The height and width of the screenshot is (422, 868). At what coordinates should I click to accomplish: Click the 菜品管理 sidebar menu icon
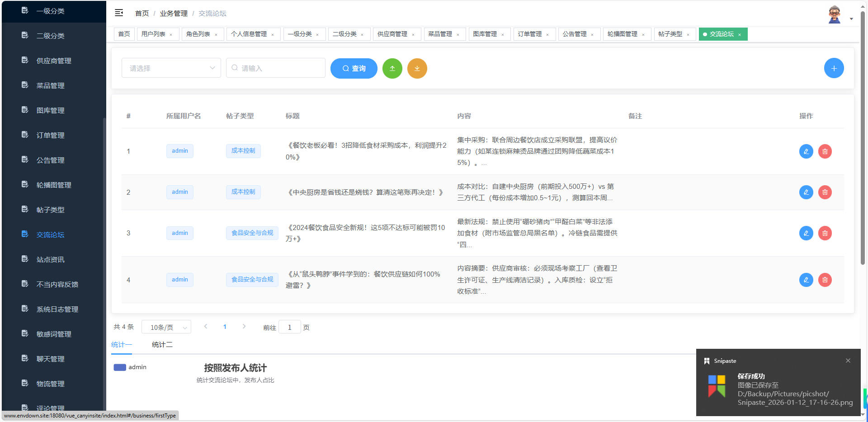point(24,85)
